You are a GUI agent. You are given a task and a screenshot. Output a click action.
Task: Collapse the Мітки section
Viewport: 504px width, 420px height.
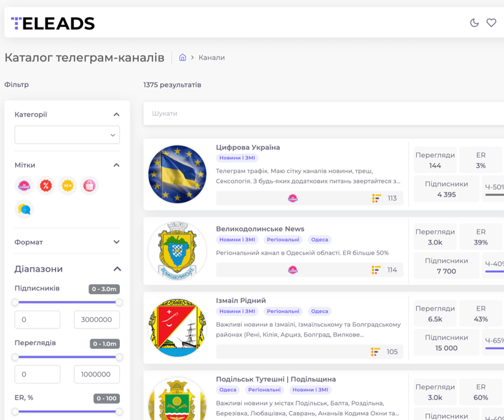point(116,165)
